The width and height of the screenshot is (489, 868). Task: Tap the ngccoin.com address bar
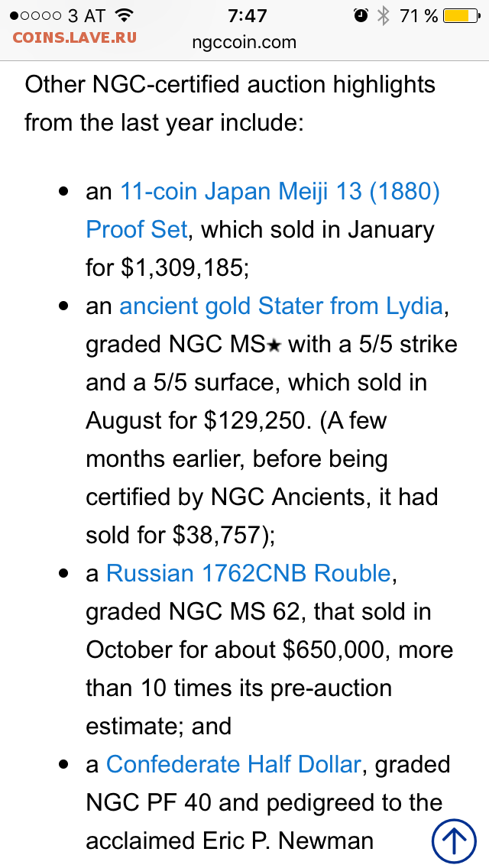[x=244, y=42]
